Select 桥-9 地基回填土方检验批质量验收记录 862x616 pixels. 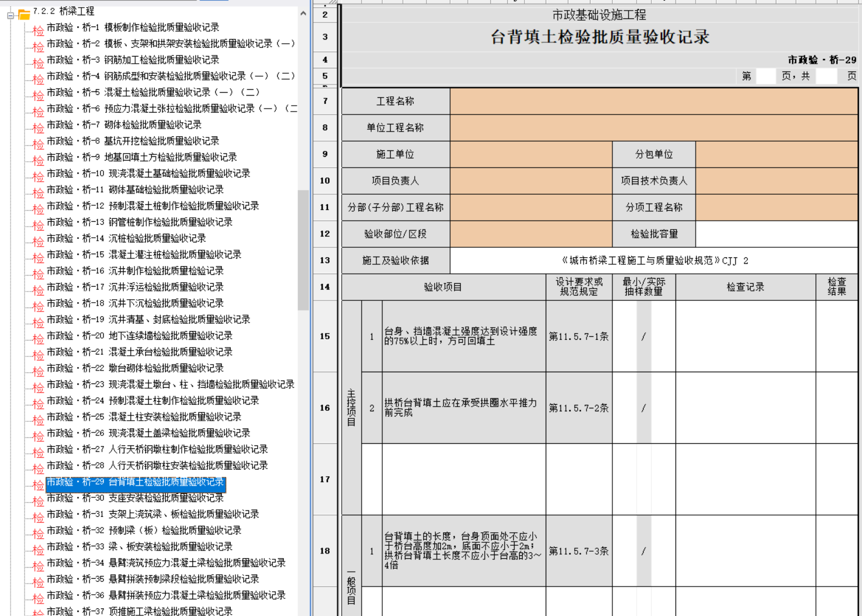142,158
